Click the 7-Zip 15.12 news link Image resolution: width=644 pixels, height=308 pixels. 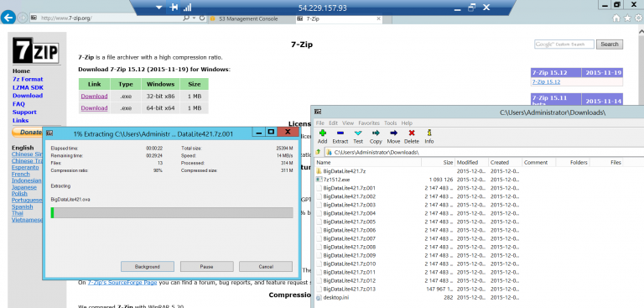point(546,82)
